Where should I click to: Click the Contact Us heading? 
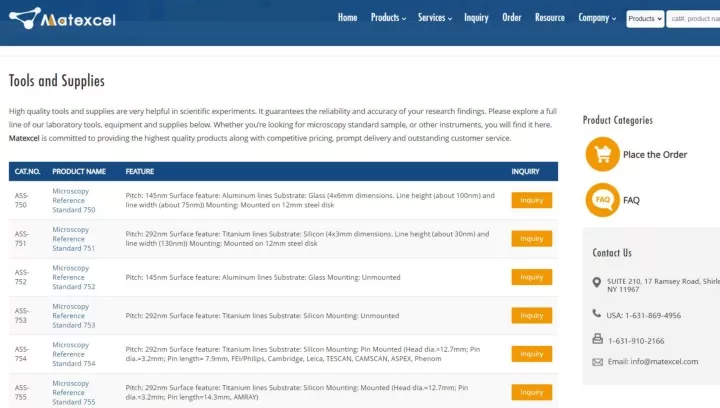(x=612, y=253)
